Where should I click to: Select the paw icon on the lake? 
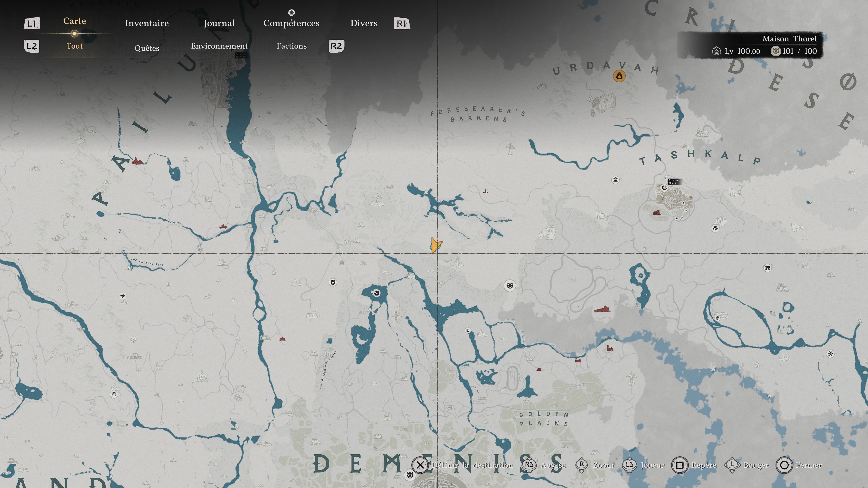[x=377, y=293]
